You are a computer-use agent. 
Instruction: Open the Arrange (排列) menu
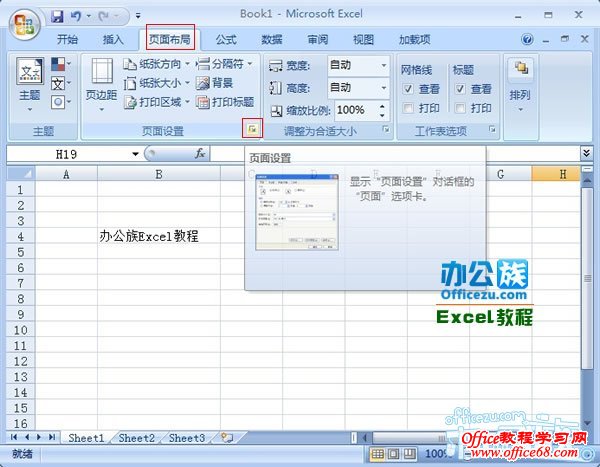coord(520,84)
